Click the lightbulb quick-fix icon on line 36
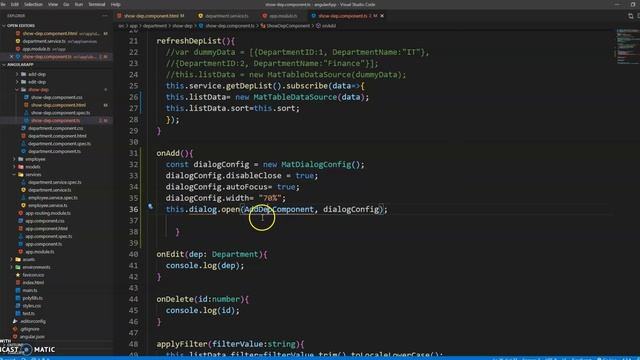Screen dimensions: 640x360 [151, 207]
